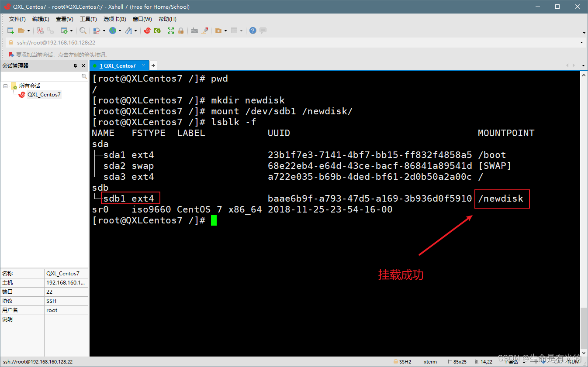588x367 pixels.
Task: Pin the session manager panel
Action: click(x=75, y=66)
